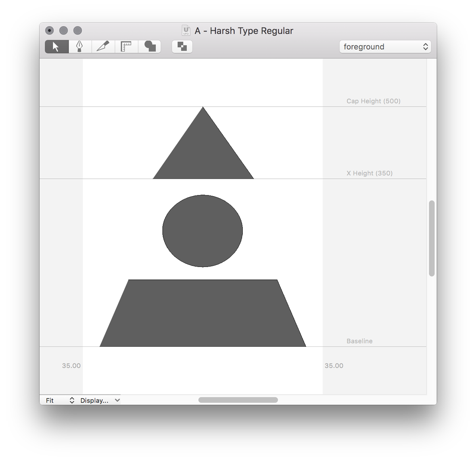Open the foreground layer dropdown

pos(385,47)
